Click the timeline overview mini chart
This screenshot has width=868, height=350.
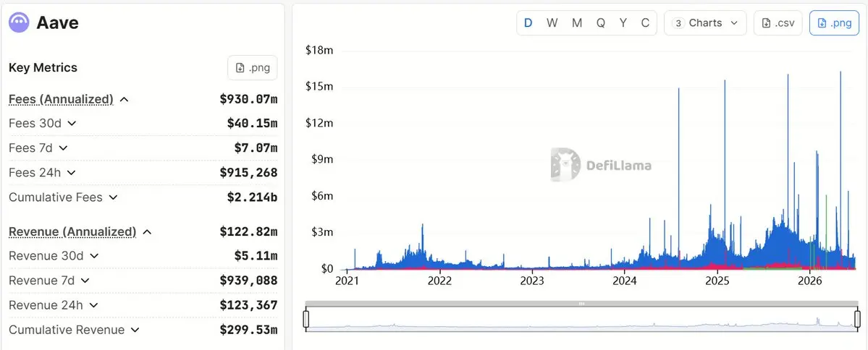pyautogui.click(x=581, y=320)
